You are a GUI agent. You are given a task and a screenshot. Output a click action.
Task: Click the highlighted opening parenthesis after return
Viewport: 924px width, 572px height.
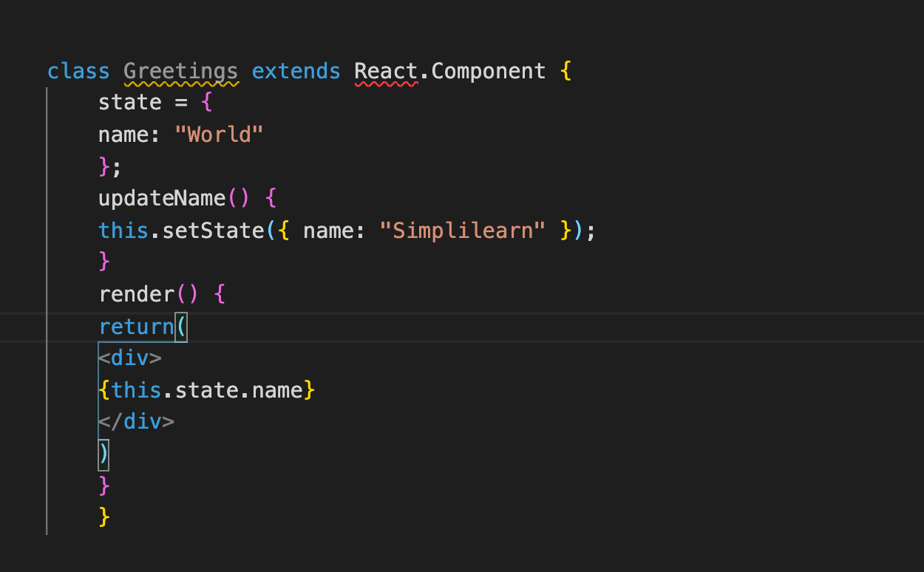(182, 327)
